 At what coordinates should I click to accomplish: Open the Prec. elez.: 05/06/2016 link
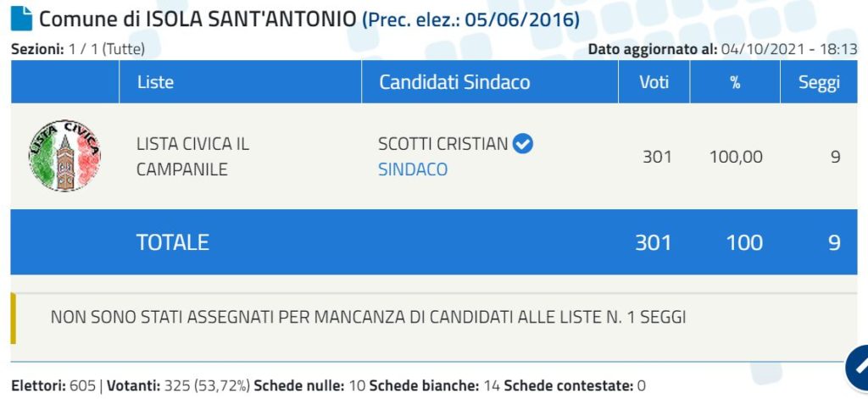point(471,20)
